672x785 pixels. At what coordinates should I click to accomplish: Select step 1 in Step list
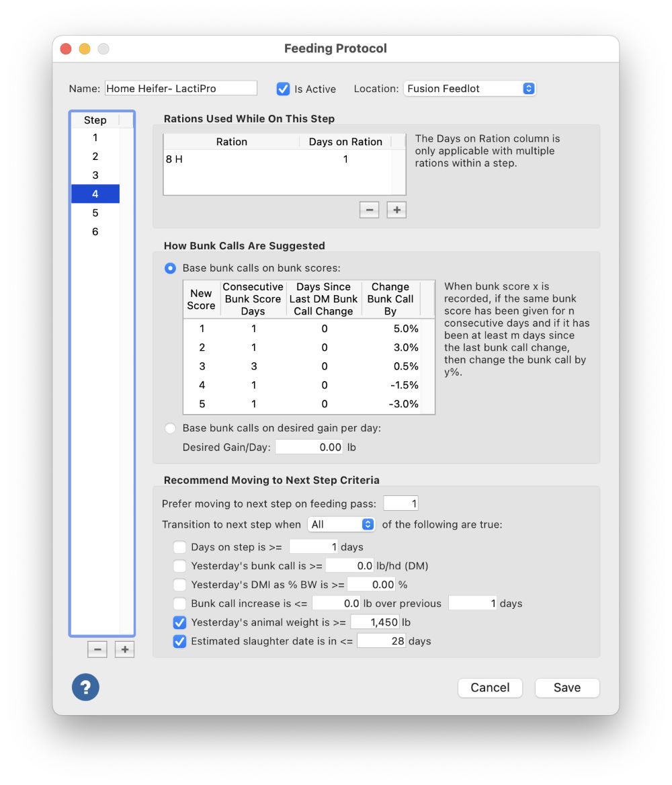coord(95,138)
